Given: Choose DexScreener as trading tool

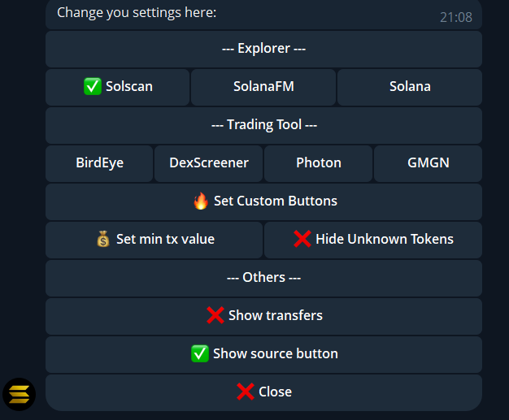Looking at the screenshot, I should (209, 163).
